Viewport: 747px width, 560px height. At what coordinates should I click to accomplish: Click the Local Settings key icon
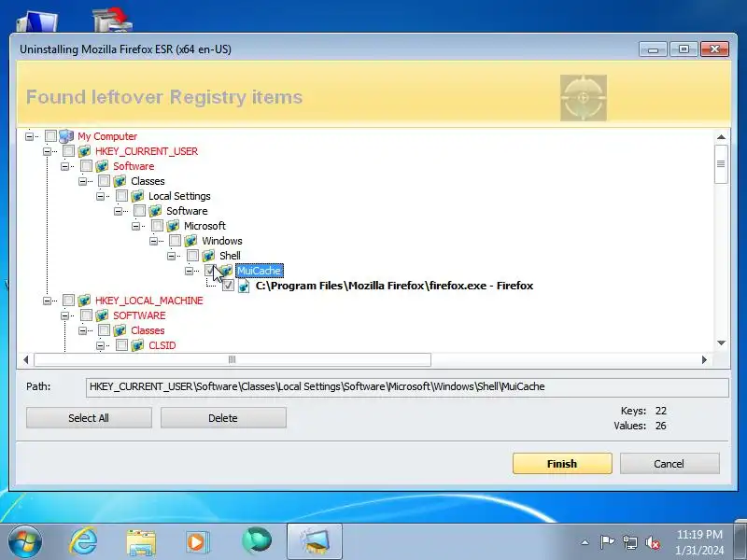click(x=137, y=196)
